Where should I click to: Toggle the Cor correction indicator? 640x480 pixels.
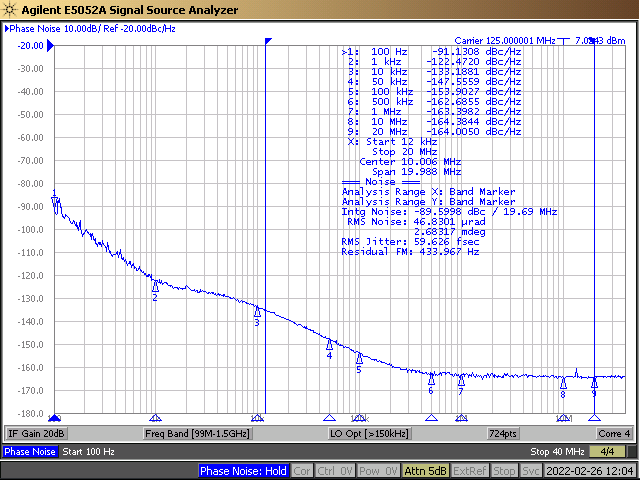pos(301,471)
